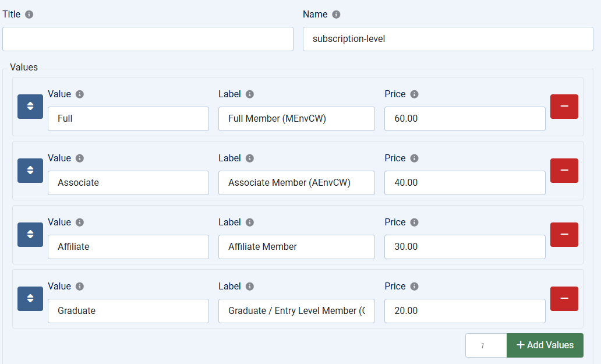Click the Price field showing 30.00

point(465,247)
